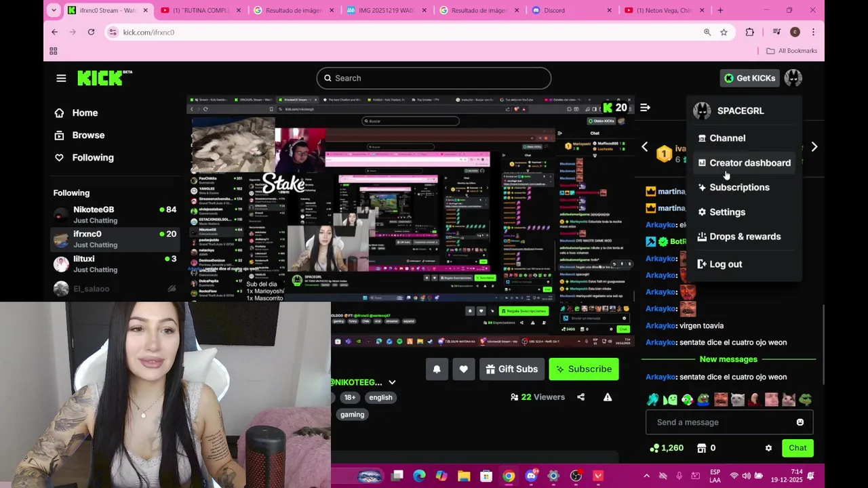
Task: Open a new Chrome tab
Action: [720, 10]
